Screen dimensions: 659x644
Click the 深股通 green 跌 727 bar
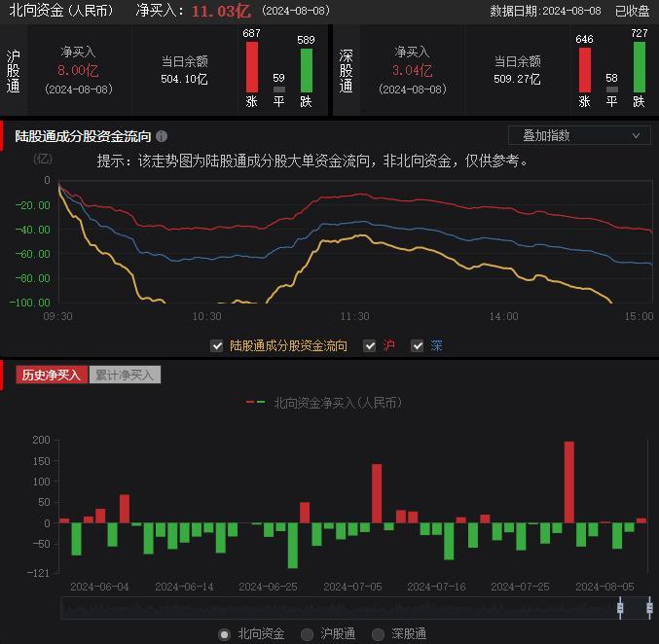tap(640, 67)
